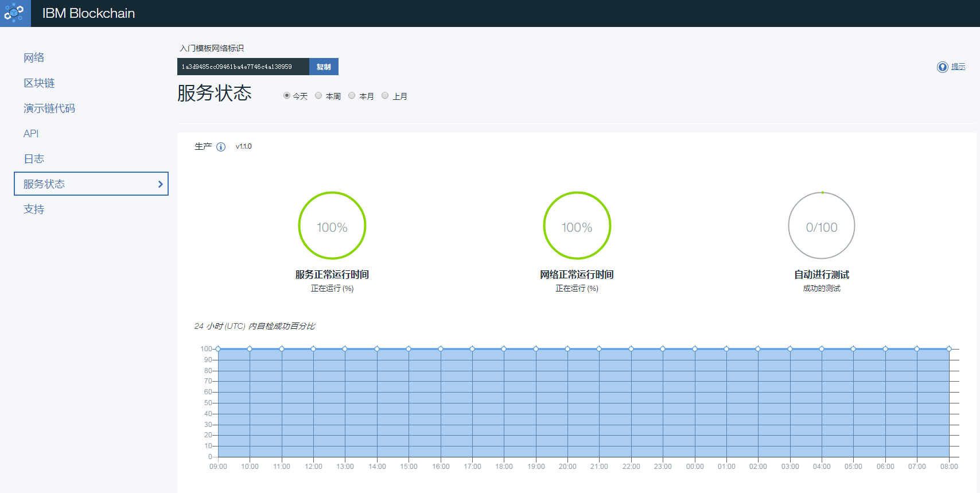Open the 网络 sidebar menu item

coord(34,57)
